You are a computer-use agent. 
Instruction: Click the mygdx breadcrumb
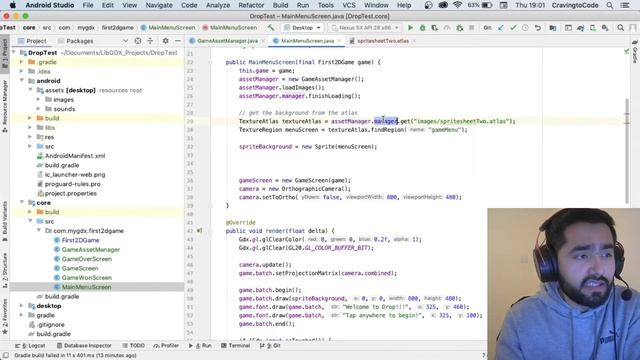pos(86,28)
